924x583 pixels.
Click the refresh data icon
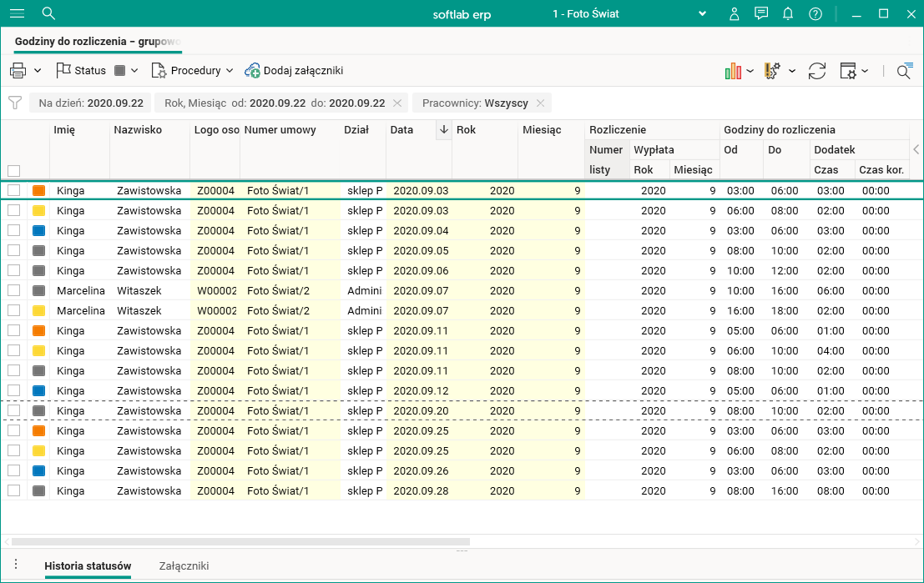pyautogui.click(x=817, y=71)
